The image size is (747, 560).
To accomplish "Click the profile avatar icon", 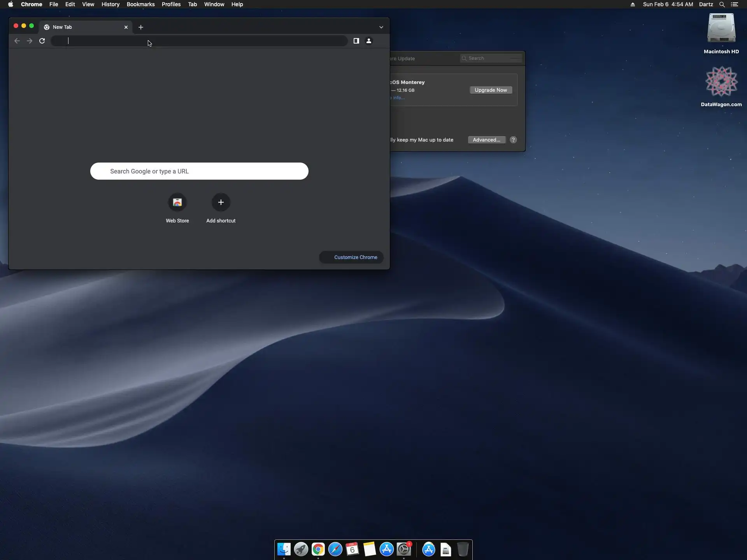I will pos(369,41).
